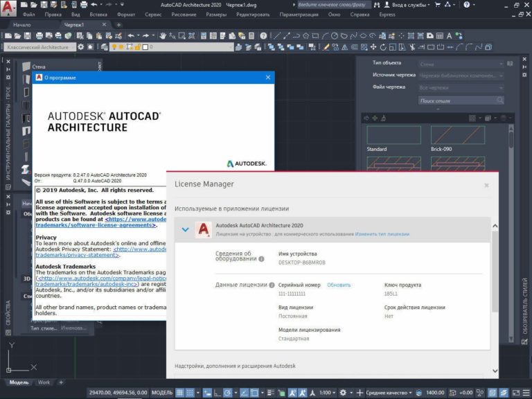The height and width of the screenshot is (399, 532).
Task: Toggle lineweight display in the status bar
Action: click(x=271, y=393)
